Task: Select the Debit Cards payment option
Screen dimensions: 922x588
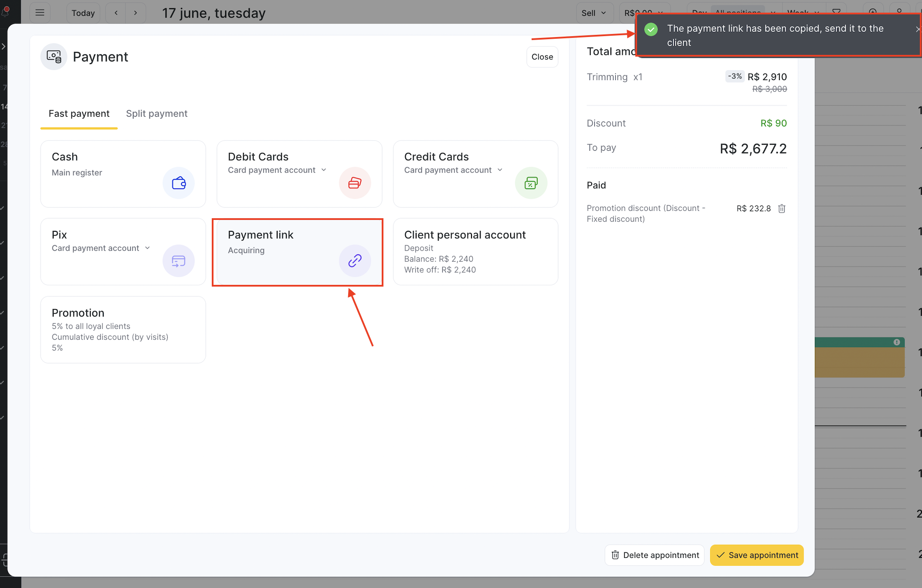Action: [299, 174]
